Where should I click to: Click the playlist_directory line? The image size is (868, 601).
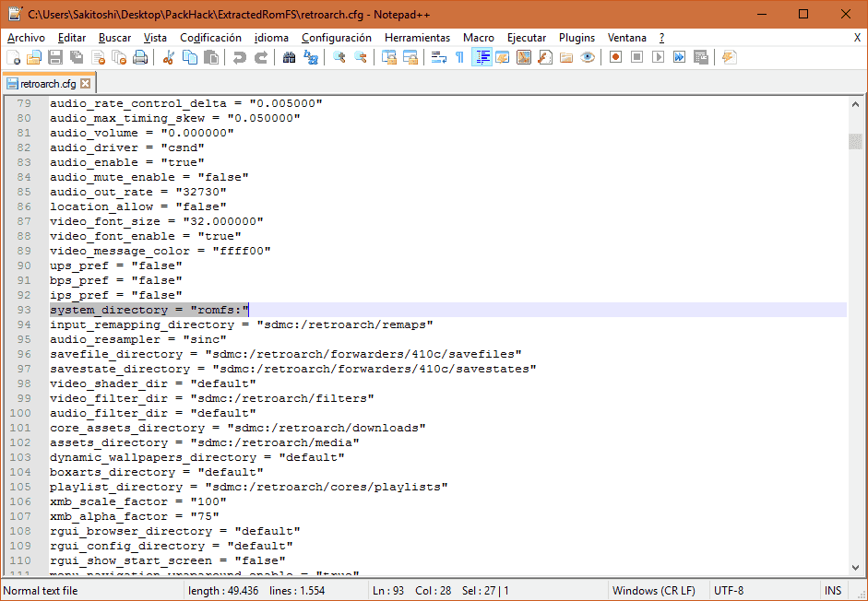248,487
